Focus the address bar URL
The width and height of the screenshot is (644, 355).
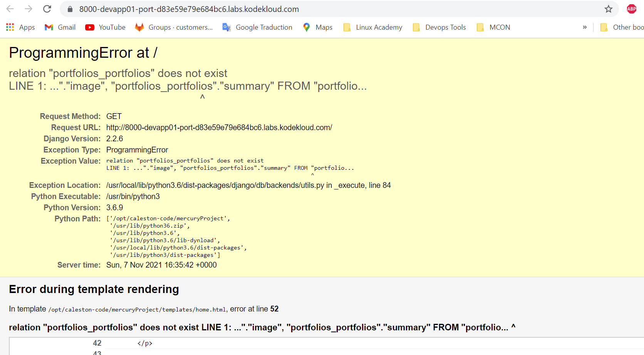(x=189, y=9)
